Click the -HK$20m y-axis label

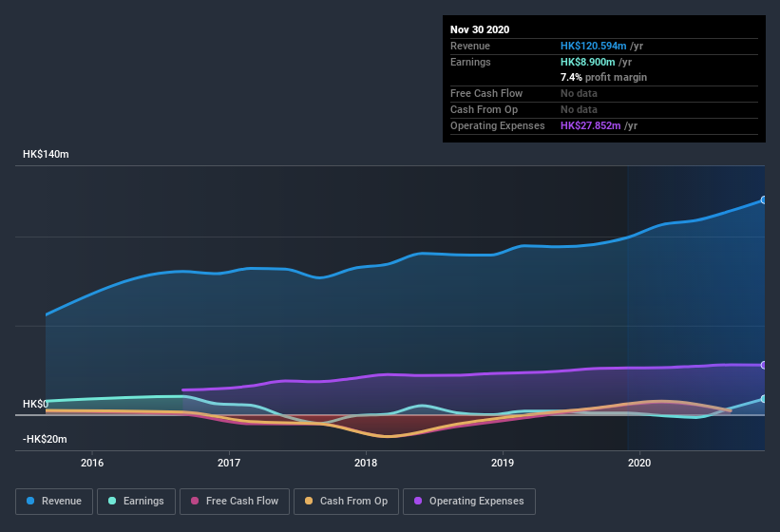[x=45, y=439]
